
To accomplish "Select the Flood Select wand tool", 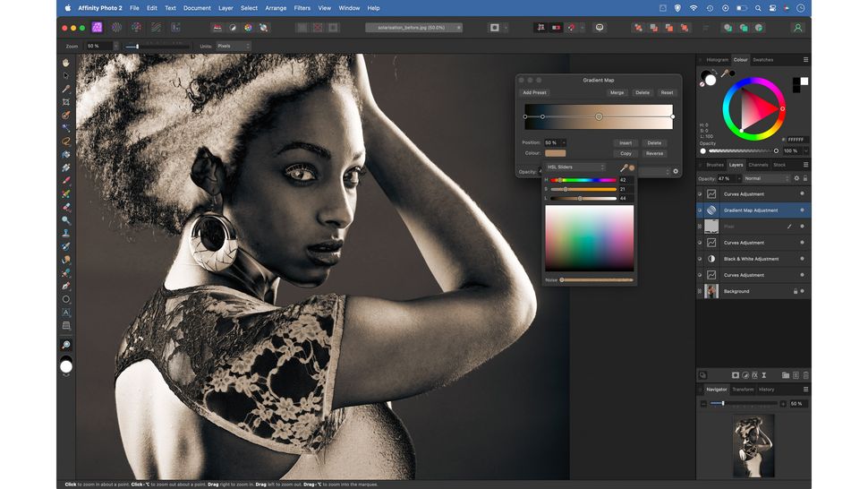I will coord(66,128).
